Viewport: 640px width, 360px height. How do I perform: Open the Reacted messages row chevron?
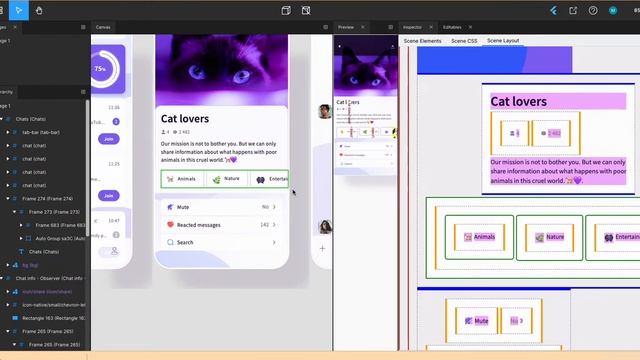point(274,224)
